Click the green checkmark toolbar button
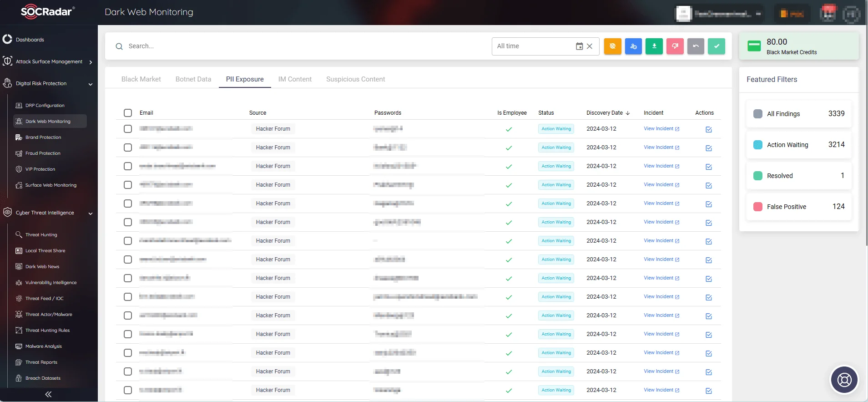The image size is (868, 402). pos(717,46)
